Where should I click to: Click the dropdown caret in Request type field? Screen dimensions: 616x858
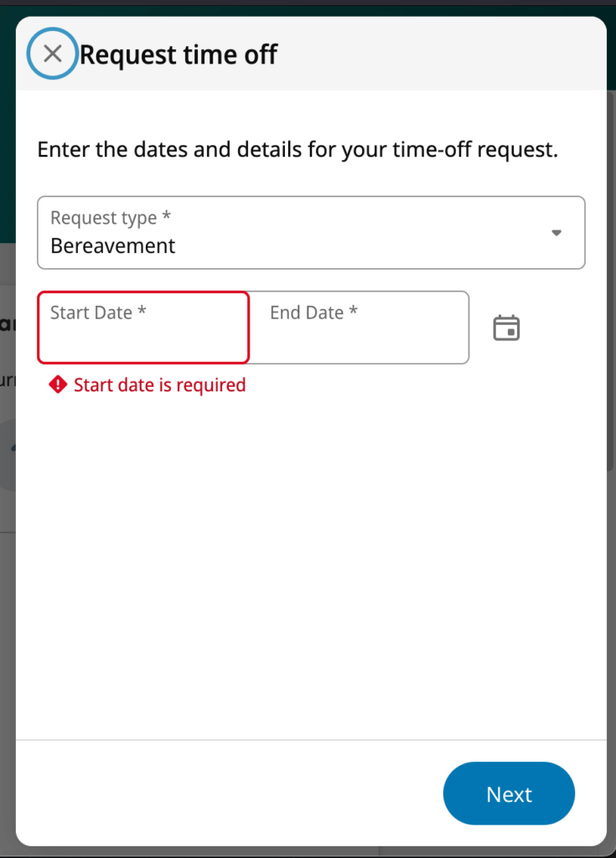tap(556, 233)
